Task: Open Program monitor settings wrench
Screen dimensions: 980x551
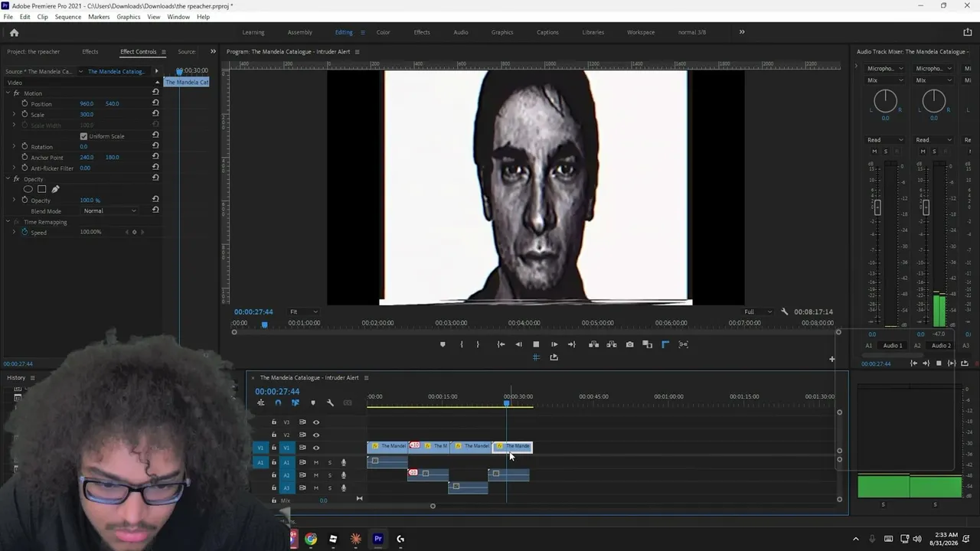Action: pyautogui.click(x=784, y=311)
